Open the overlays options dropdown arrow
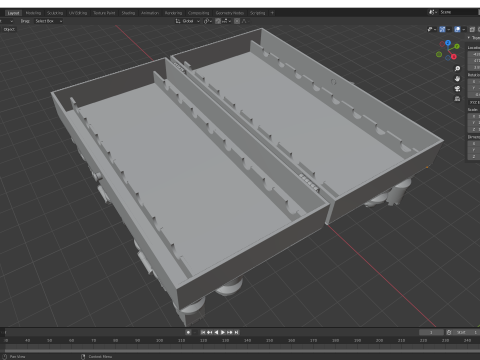The image size is (480, 360). click(464, 29)
